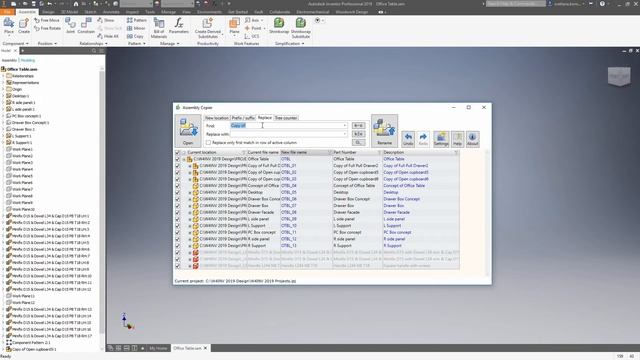Open the Constrain tool
The width and height of the screenshot is (640, 360).
pyautogui.click(x=86, y=26)
